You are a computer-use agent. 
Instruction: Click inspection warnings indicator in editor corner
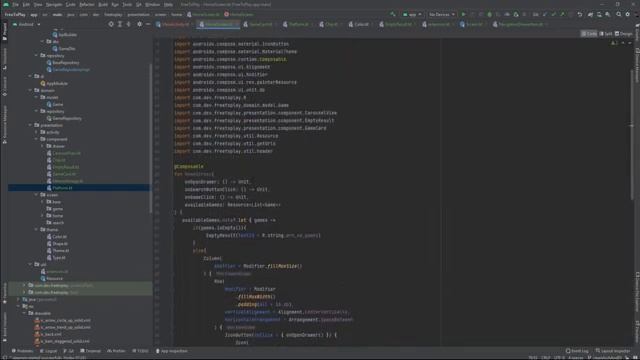pos(614,43)
